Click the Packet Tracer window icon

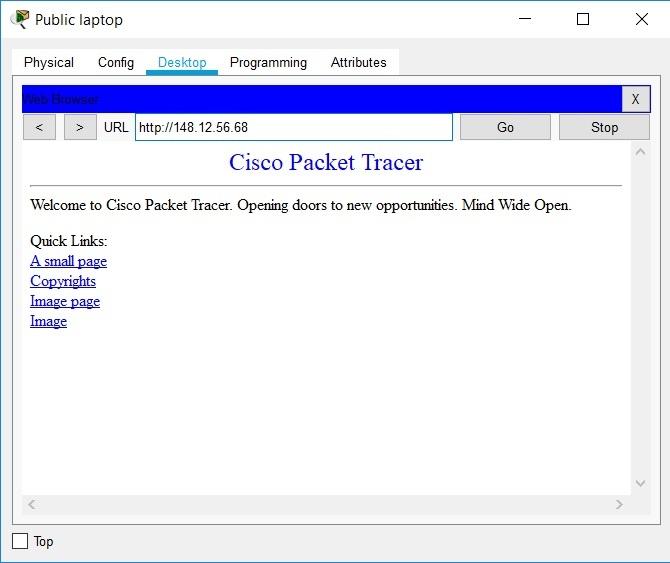[x=21, y=19]
